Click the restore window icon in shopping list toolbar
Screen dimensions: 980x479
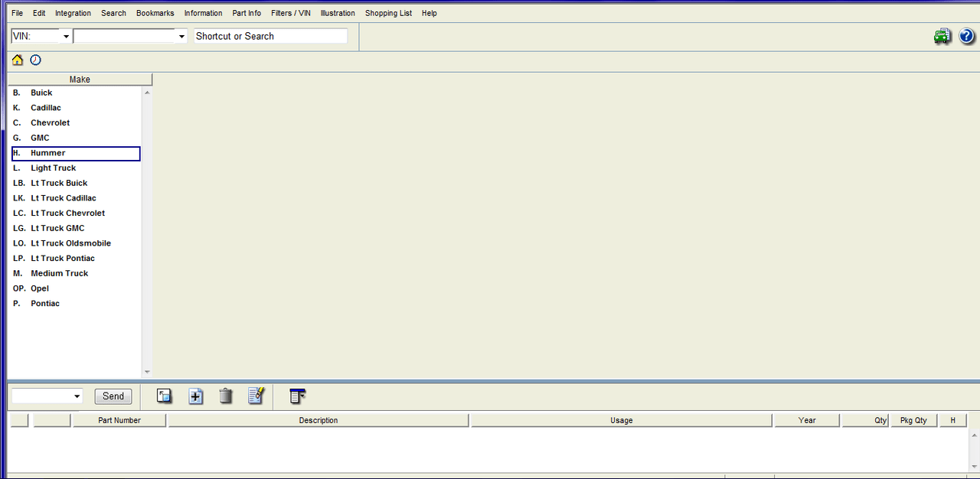coord(164,396)
